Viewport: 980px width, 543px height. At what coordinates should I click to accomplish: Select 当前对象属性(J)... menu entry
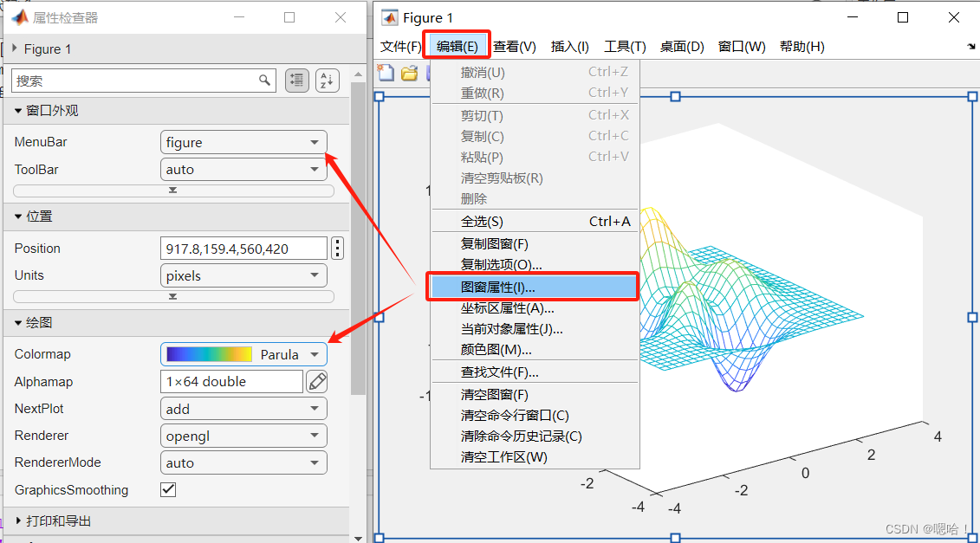click(x=535, y=329)
